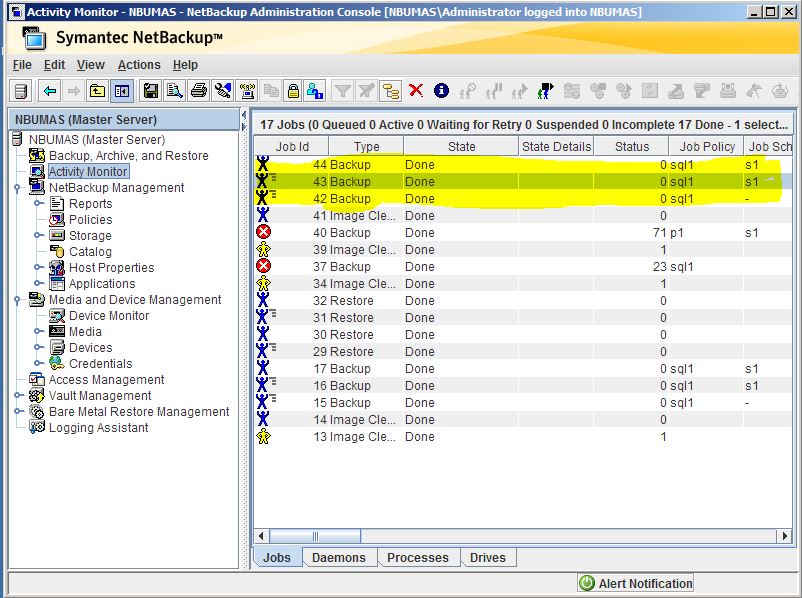Open the Edit menu

(x=54, y=65)
